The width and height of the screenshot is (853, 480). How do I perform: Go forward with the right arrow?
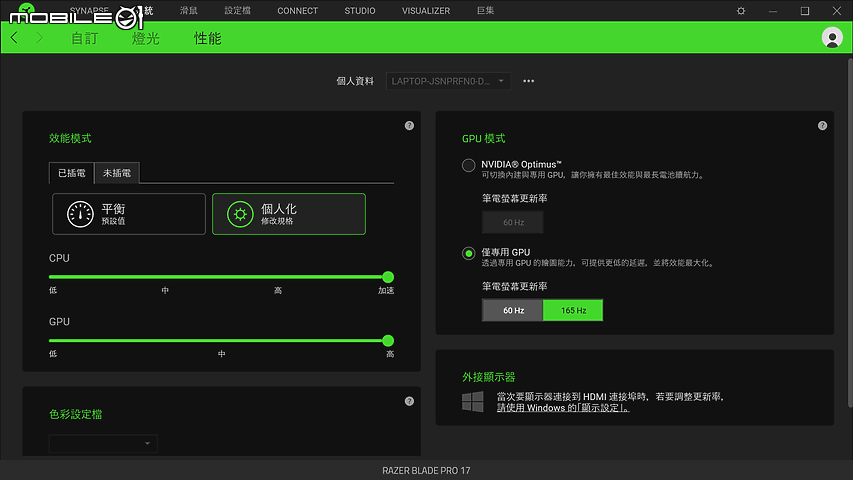39,38
